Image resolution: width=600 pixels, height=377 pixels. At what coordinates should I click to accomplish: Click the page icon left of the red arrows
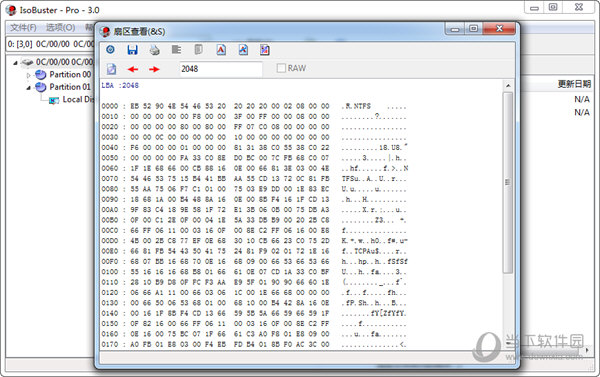(x=111, y=69)
